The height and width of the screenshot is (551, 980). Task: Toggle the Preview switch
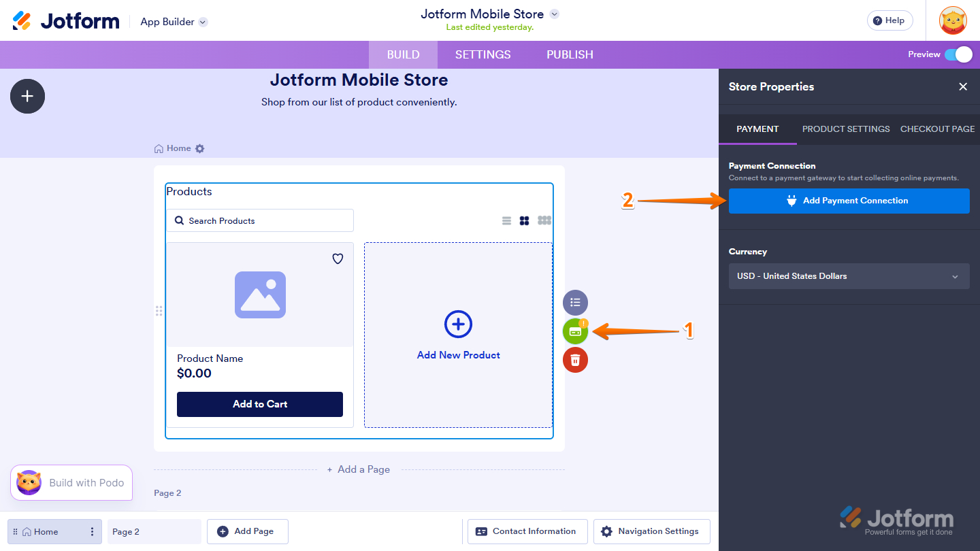958,54
